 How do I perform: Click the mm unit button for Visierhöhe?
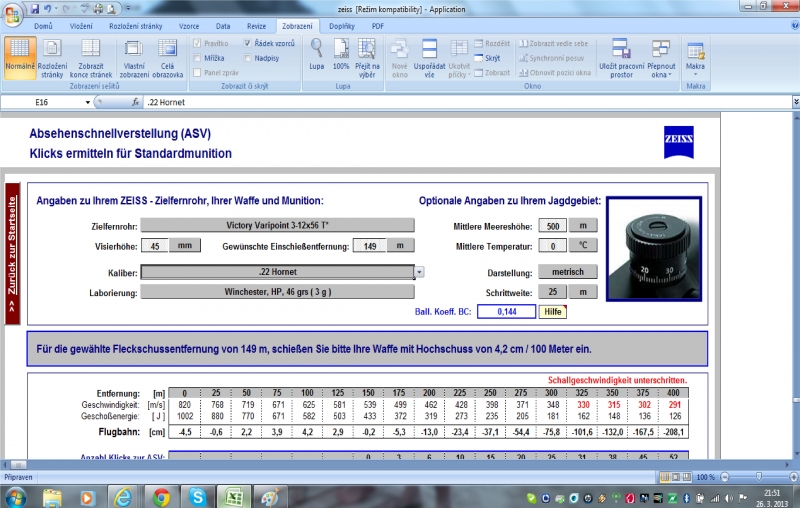pos(185,245)
